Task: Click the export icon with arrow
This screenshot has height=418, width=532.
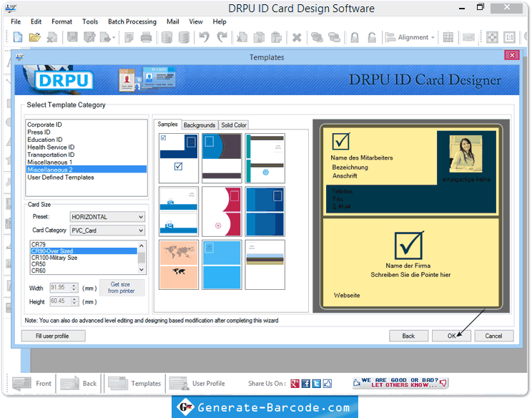Action: tap(107, 37)
